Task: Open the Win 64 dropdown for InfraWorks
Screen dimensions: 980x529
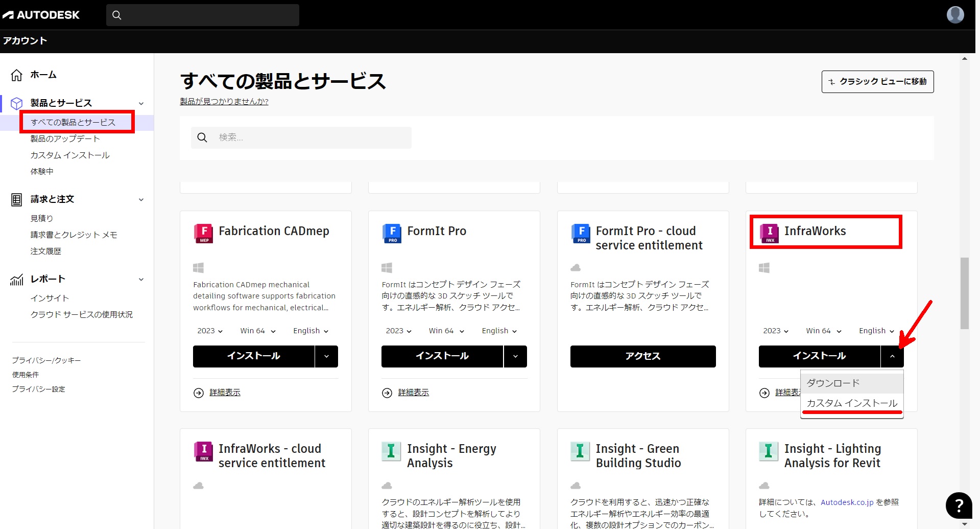Action: [824, 331]
